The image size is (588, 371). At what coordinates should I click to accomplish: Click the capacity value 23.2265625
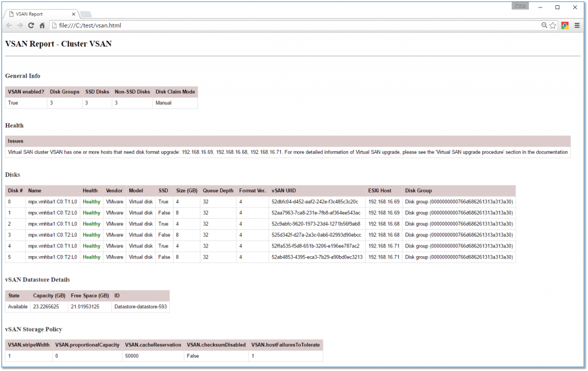coord(46,307)
